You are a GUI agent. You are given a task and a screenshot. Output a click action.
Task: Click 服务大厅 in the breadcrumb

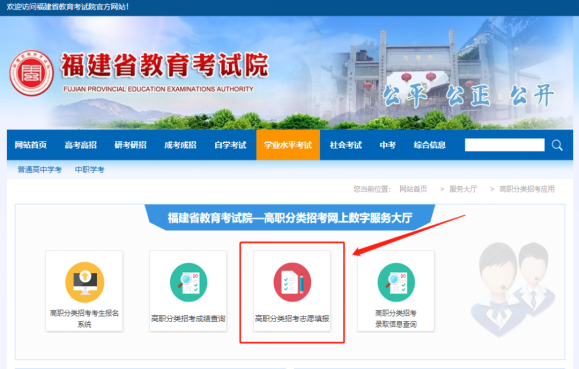pos(463,189)
